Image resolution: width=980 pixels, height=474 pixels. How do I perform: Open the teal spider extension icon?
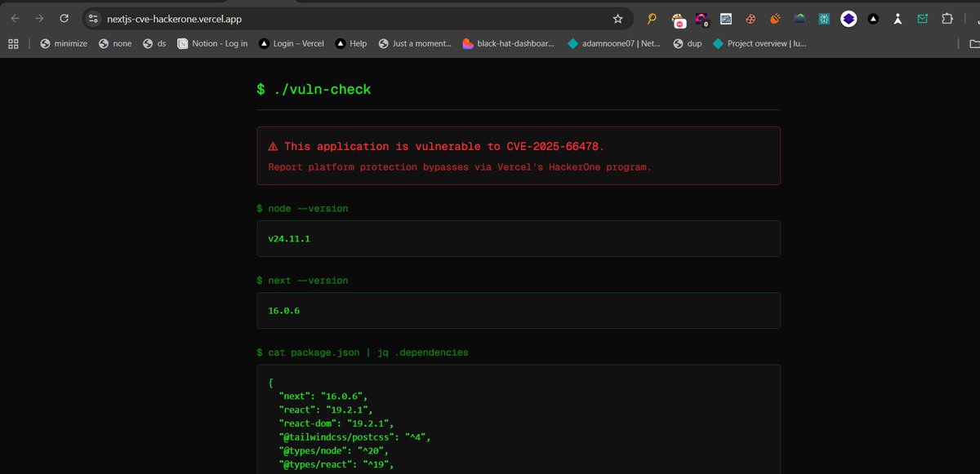pyautogui.click(x=824, y=18)
